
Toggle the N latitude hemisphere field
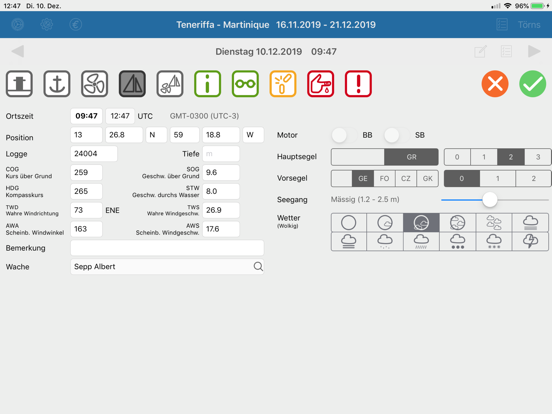coord(156,135)
